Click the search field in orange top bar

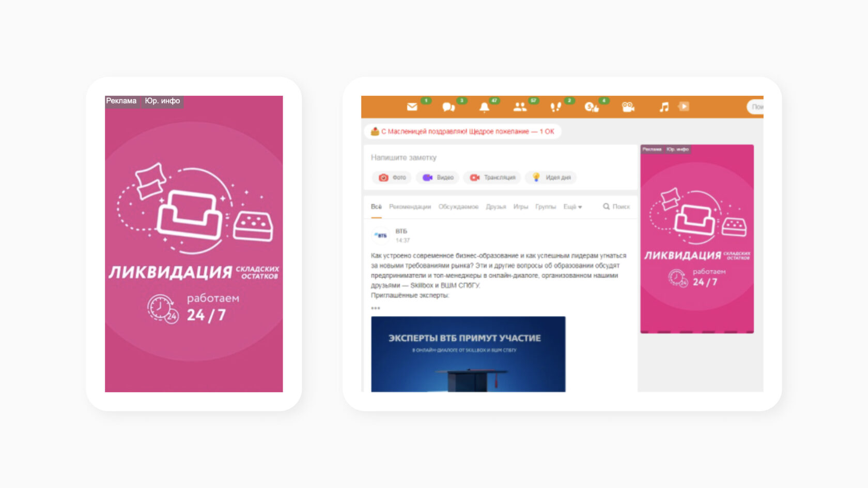pyautogui.click(x=755, y=107)
